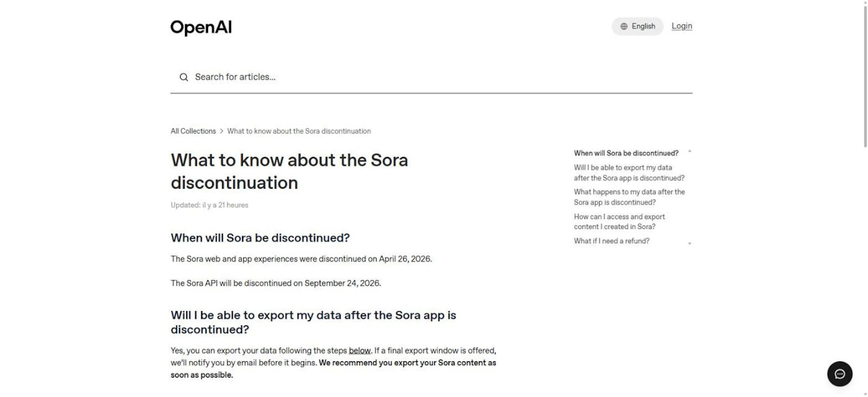Follow the 'below' link in the export paragraph
The width and height of the screenshot is (868, 397).
click(x=360, y=350)
